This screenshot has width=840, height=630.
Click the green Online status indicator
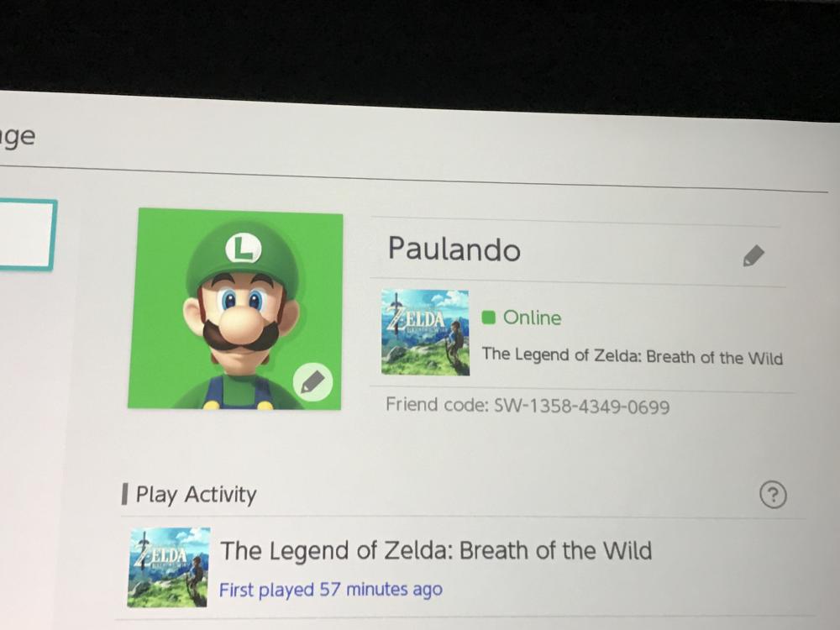[488, 318]
